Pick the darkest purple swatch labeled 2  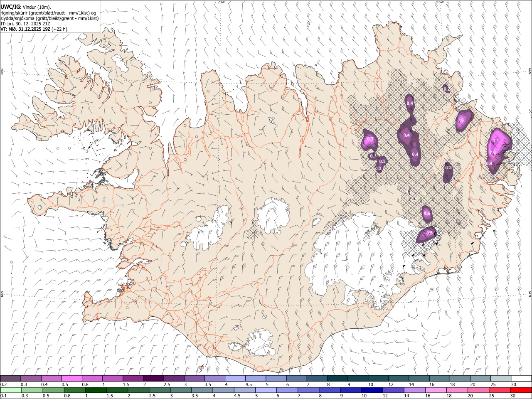point(153,379)
